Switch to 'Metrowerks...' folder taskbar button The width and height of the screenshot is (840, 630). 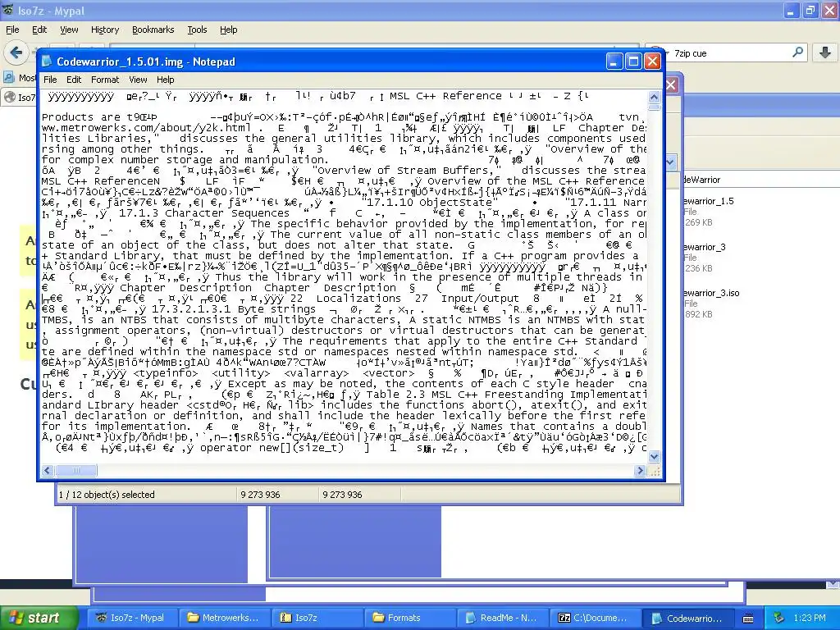click(x=223, y=618)
